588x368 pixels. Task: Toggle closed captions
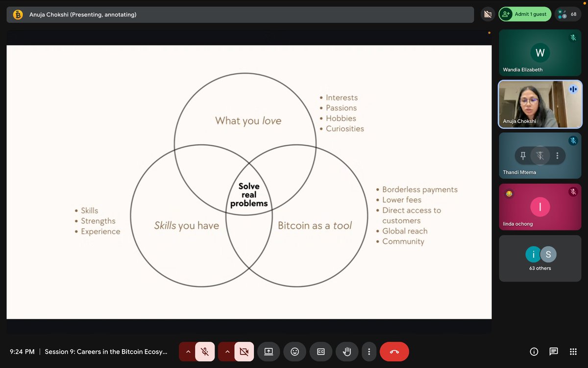pyautogui.click(x=321, y=352)
